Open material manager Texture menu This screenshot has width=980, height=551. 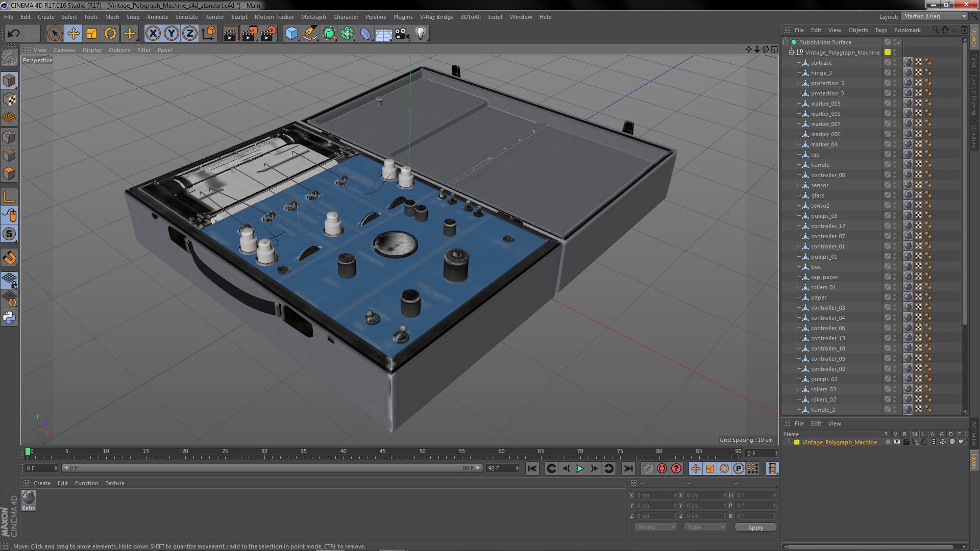[114, 483]
